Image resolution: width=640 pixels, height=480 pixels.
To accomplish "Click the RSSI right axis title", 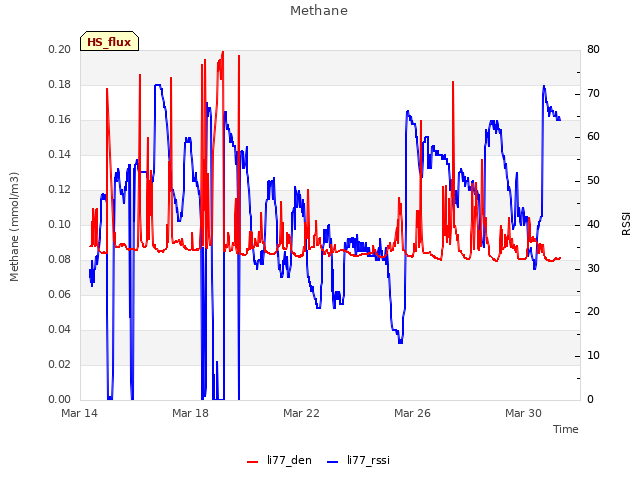I will click(626, 224).
